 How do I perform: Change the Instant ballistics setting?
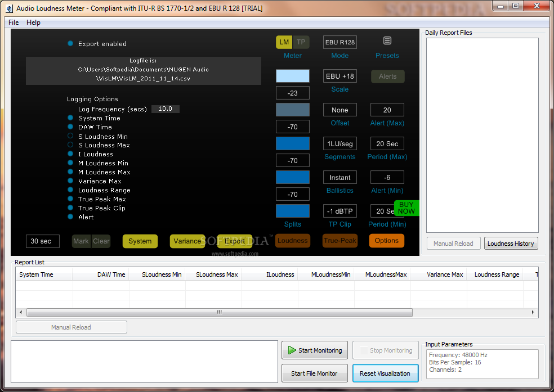340,177
